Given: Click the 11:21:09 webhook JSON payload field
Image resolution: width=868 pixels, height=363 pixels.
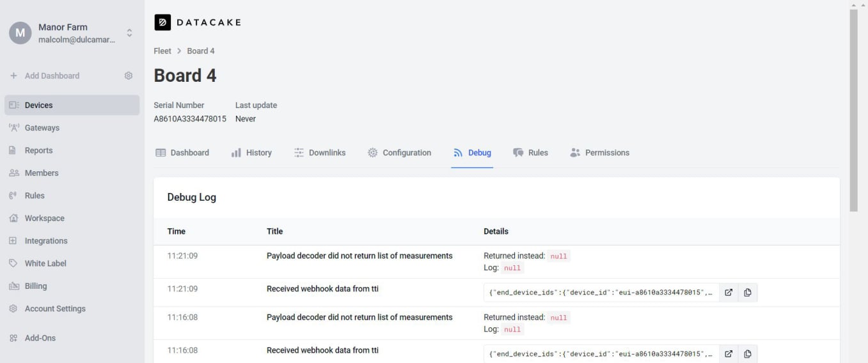Looking at the screenshot, I should pos(601,293).
